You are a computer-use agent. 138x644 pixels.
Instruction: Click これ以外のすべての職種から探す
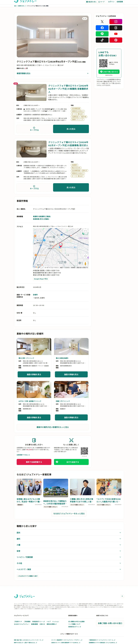pyautogui.click(x=28, y=576)
